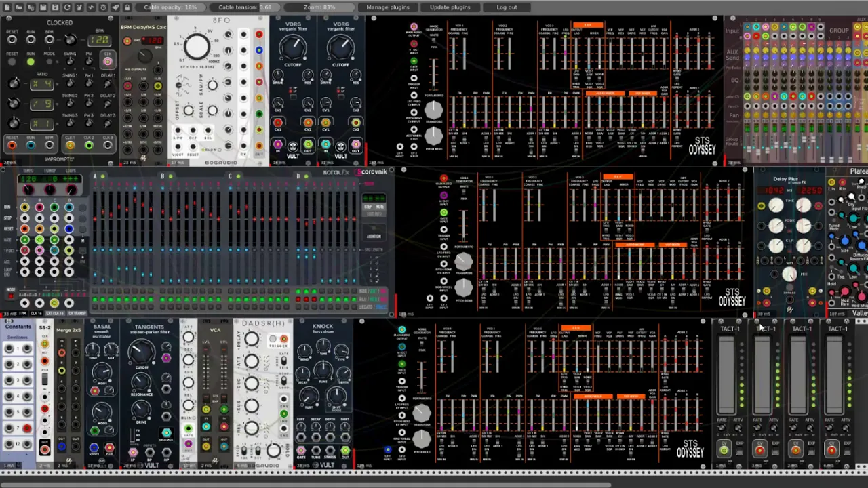Screen dimensions: 868x488
Task: Click Manage plugins menu item
Action: click(387, 7)
